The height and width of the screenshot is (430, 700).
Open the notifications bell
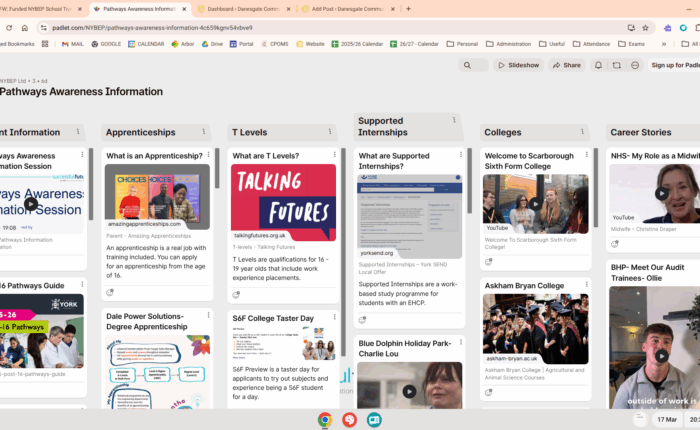[598, 65]
